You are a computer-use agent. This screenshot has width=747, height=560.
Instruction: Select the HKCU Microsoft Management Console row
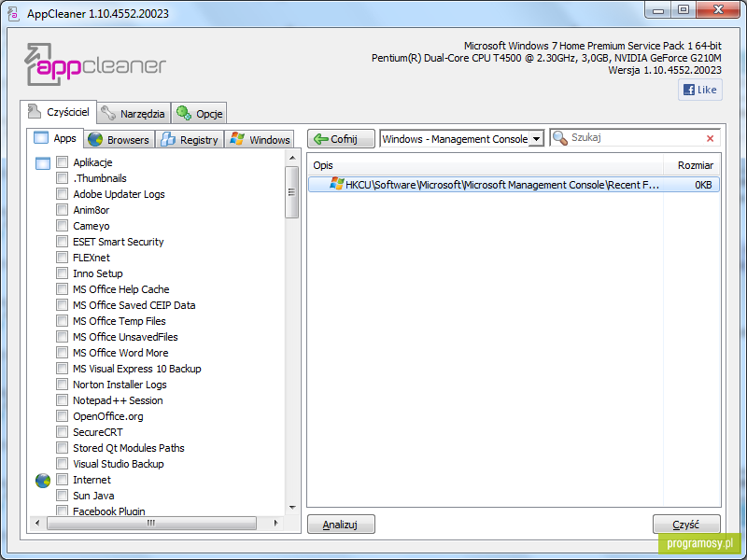pos(513,185)
